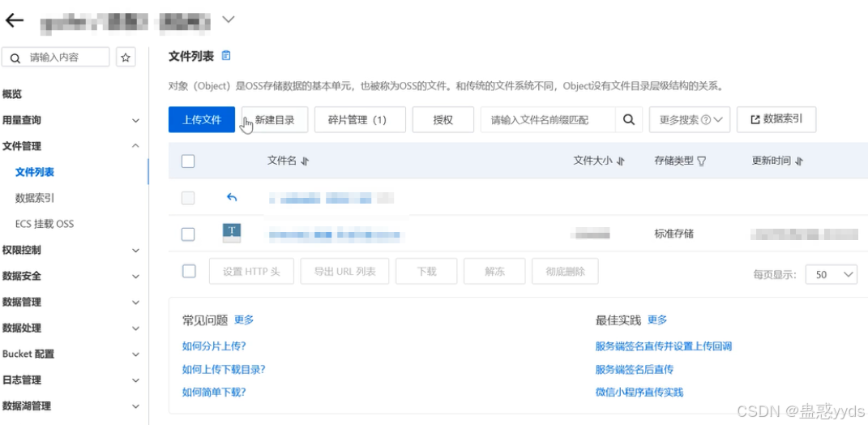Open 更多搜索 dropdown
The image size is (868, 425).
690,120
